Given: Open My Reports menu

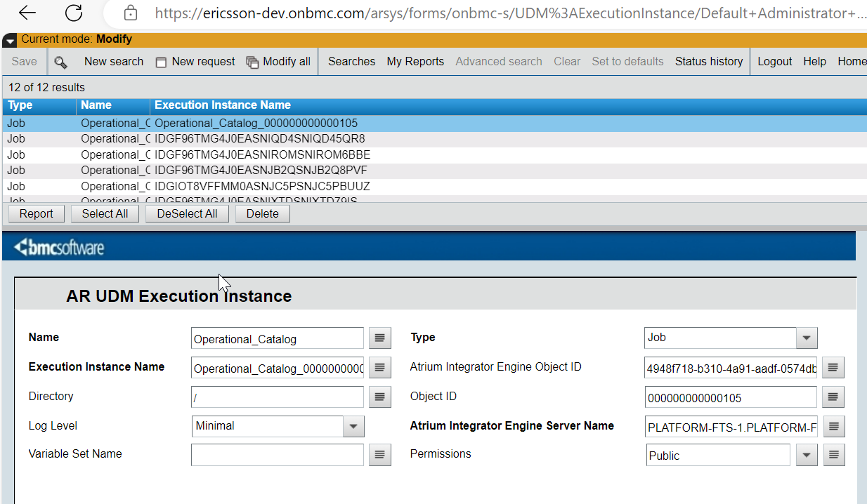Looking at the screenshot, I should 415,62.
